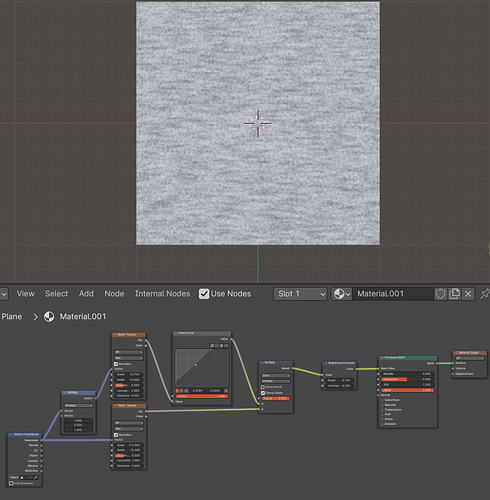Click the Fac output socket of lower Noise Texture

[x=146, y=411]
